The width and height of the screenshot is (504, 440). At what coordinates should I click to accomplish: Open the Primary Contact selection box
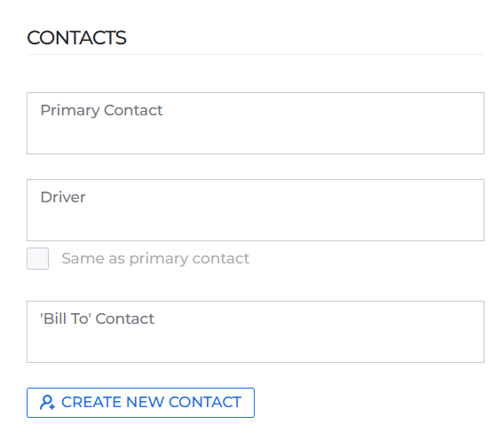(x=256, y=123)
